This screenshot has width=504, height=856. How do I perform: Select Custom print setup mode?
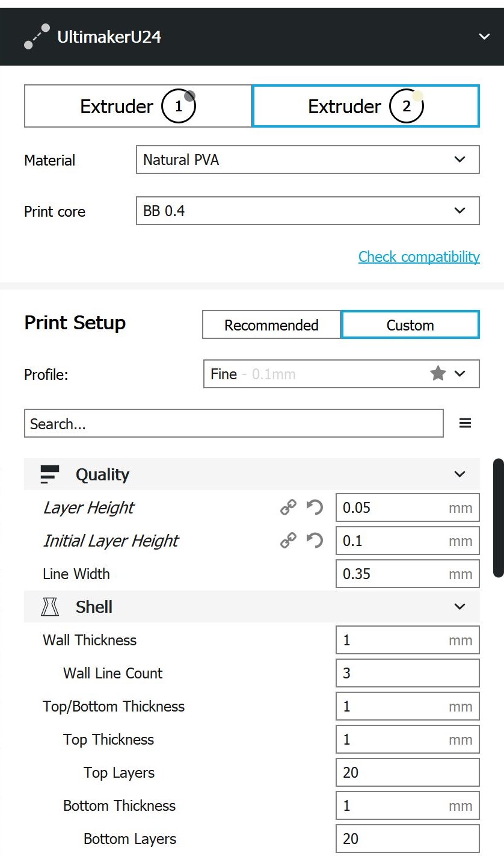click(x=410, y=325)
